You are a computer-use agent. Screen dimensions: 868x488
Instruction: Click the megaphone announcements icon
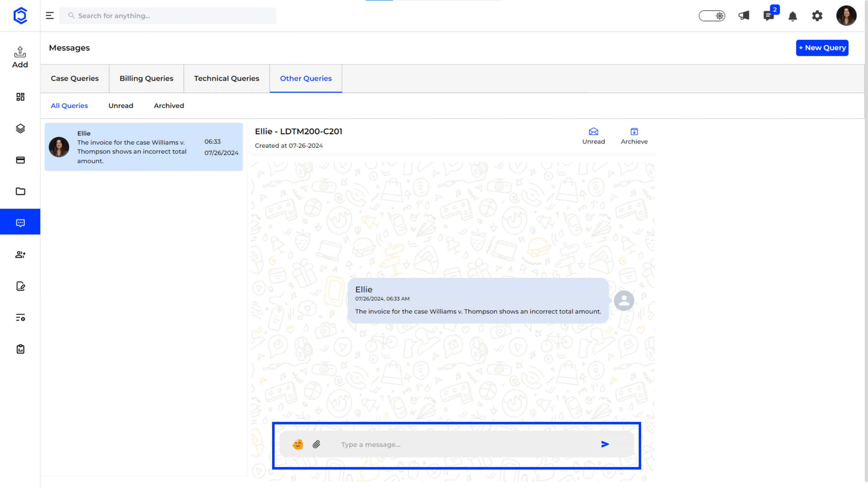click(x=744, y=15)
